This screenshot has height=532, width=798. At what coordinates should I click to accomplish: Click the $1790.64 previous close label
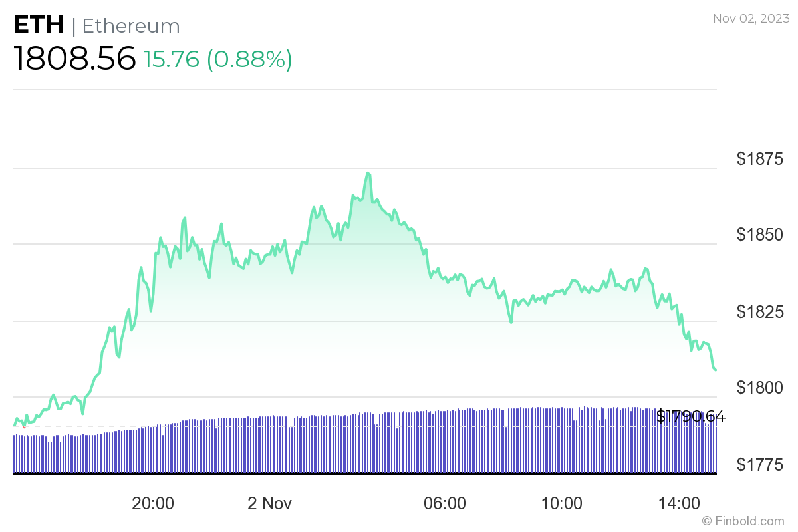[x=690, y=417]
